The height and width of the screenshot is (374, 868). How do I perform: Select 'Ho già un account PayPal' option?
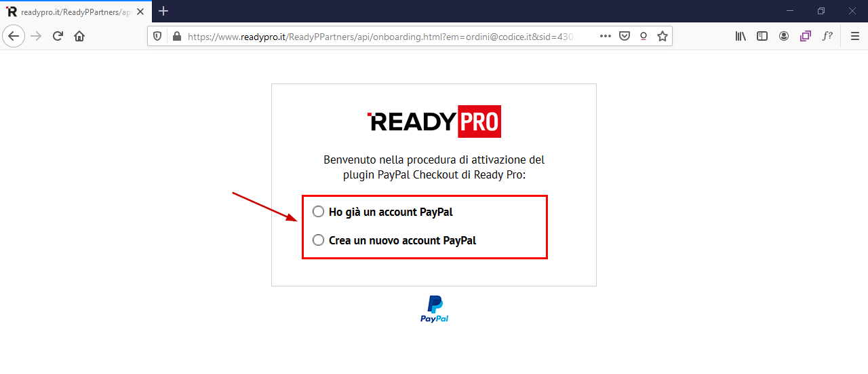coord(318,212)
